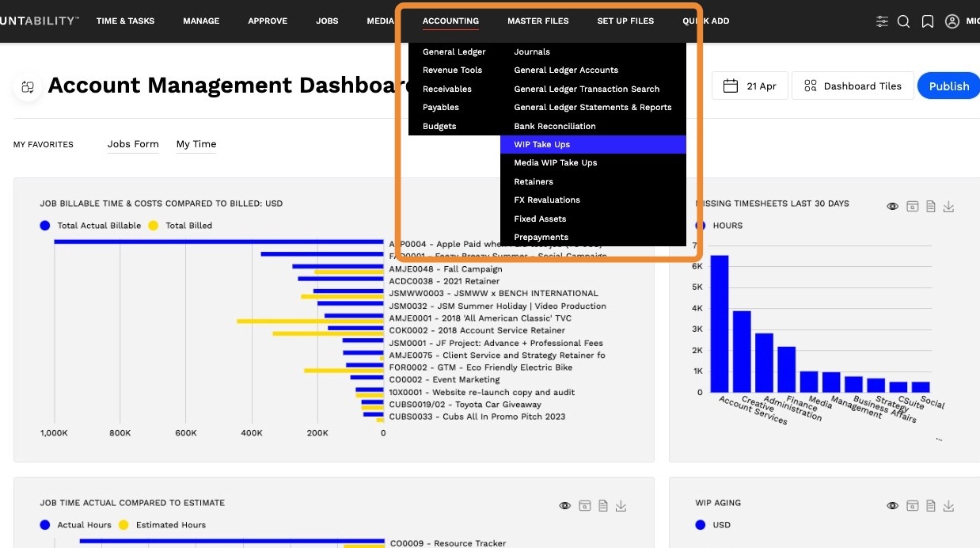This screenshot has height=548, width=980.
Task: Click the Account Services bar in chart
Action: point(720,324)
